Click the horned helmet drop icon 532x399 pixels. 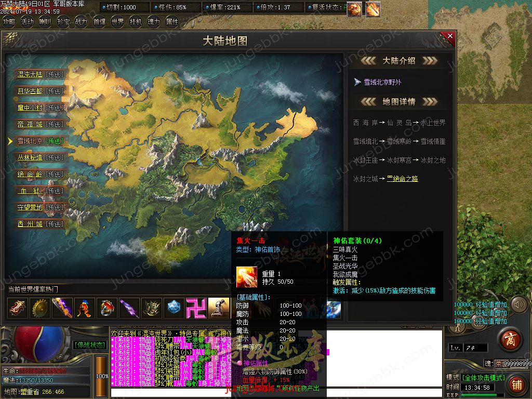[152, 308]
